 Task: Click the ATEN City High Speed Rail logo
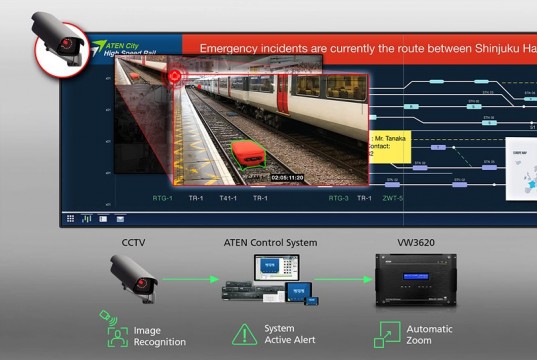pyautogui.click(x=123, y=48)
